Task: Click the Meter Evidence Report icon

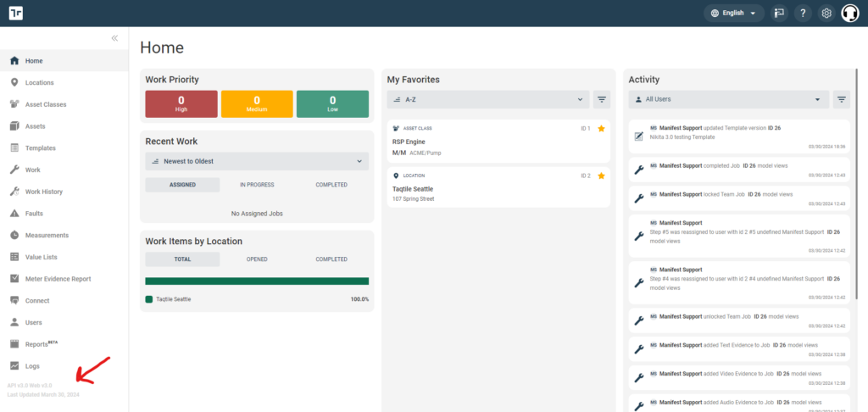Action: 14,279
